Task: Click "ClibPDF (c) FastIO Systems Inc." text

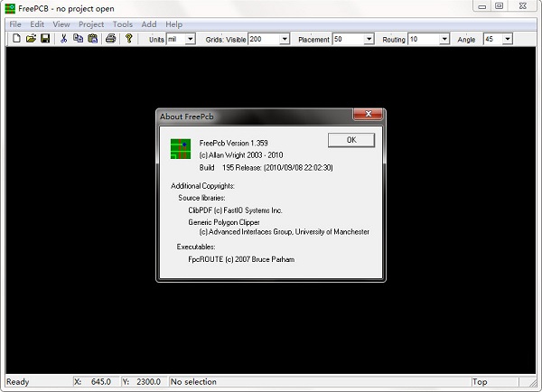Action: tap(235, 210)
